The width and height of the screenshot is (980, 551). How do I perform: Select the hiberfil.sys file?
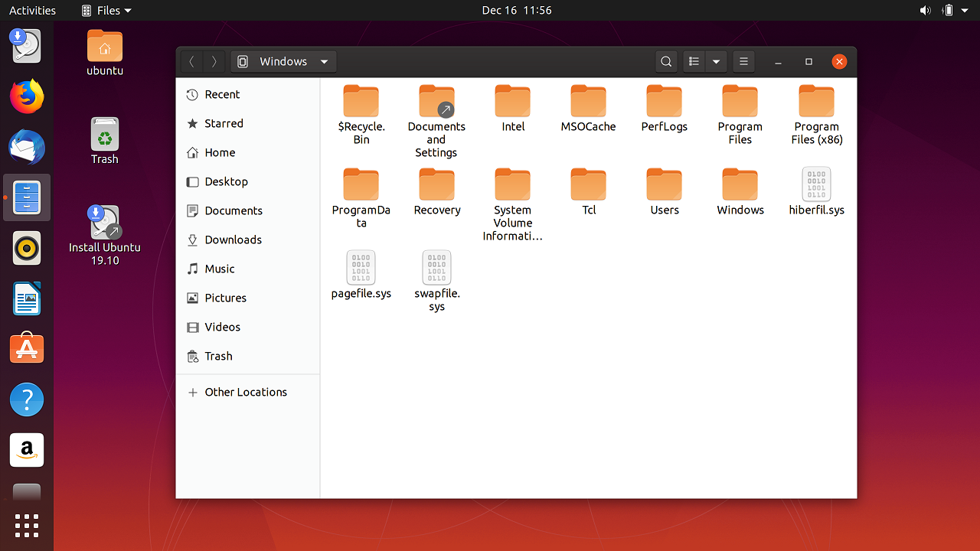[x=817, y=192]
